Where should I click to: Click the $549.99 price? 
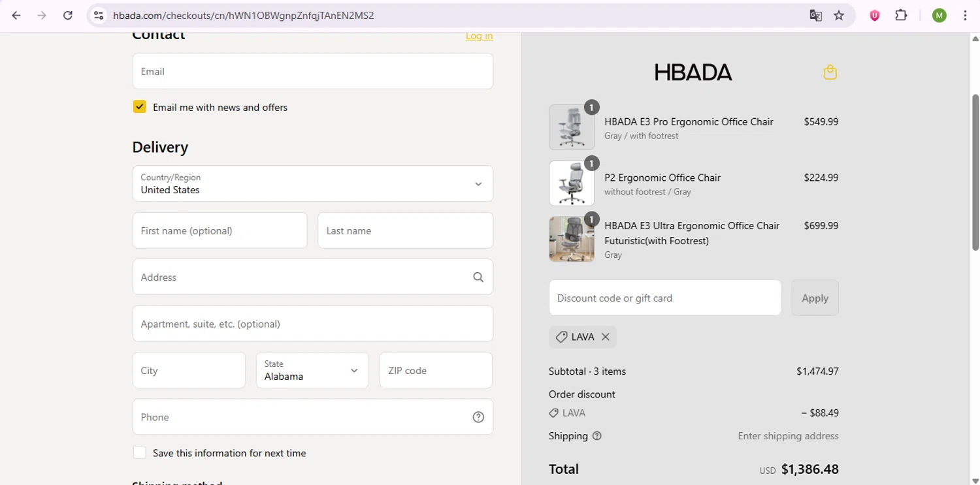[x=821, y=121]
